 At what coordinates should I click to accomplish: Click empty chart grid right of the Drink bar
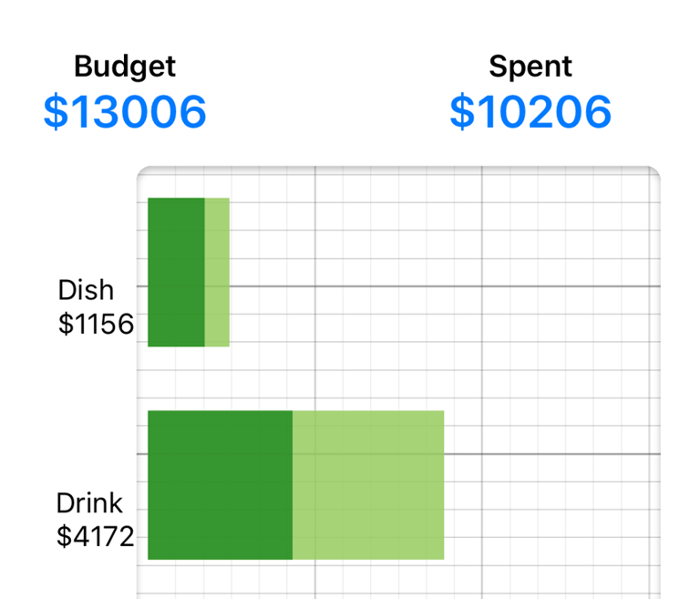(551, 485)
